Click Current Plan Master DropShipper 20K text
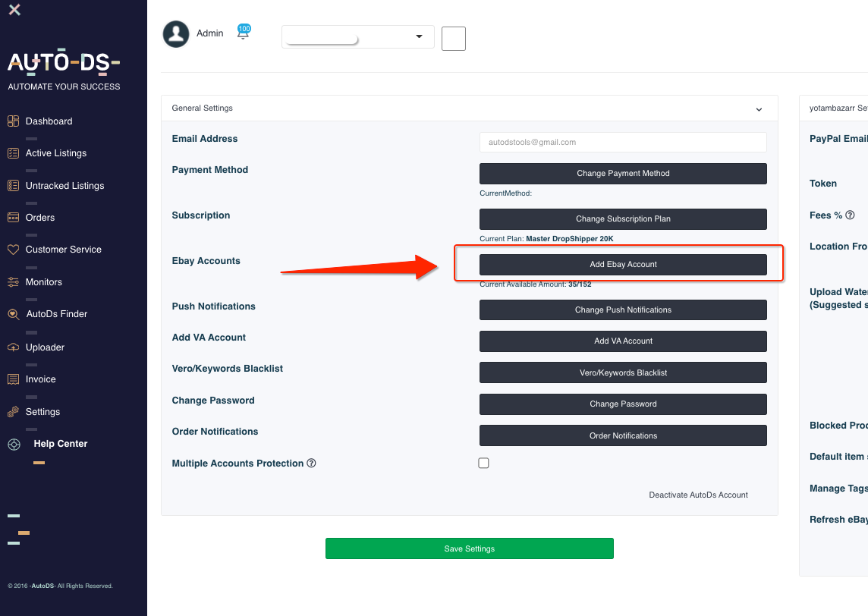868x616 pixels. [546, 238]
